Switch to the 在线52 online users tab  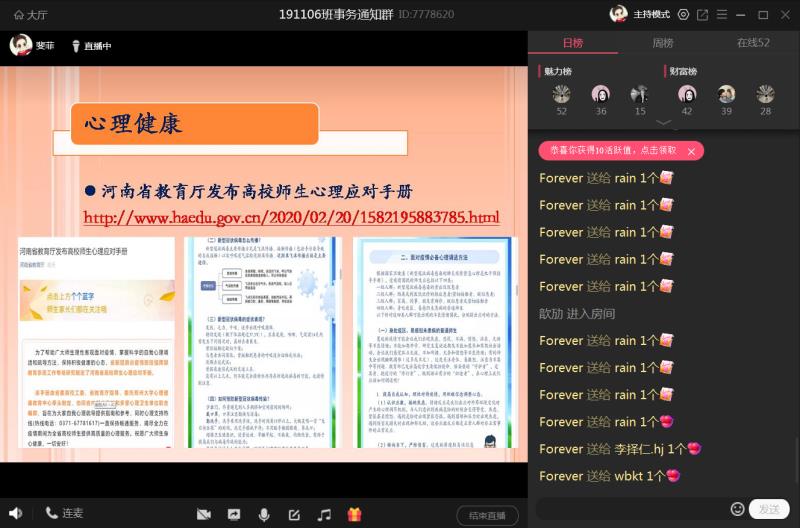(753, 43)
